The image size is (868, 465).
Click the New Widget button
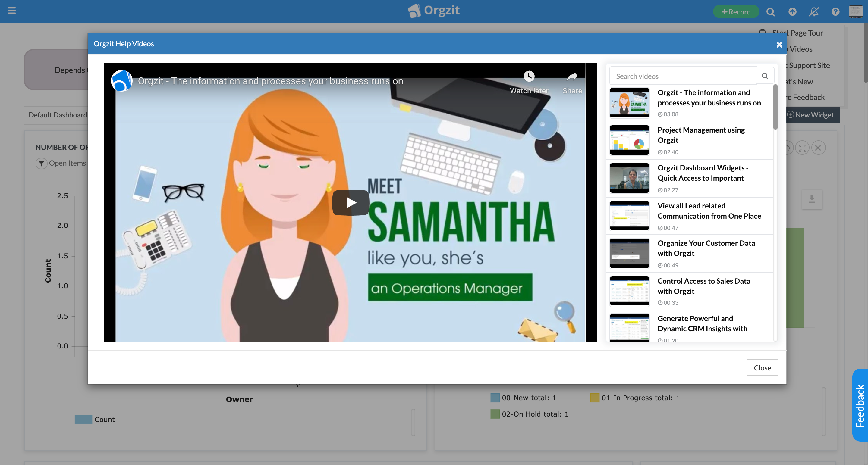click(813, 115)
